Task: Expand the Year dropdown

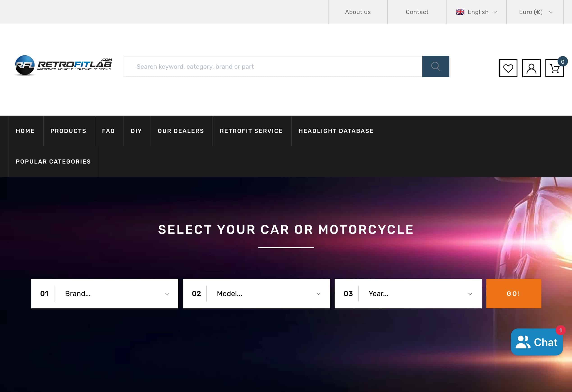Action: point(408,293)
